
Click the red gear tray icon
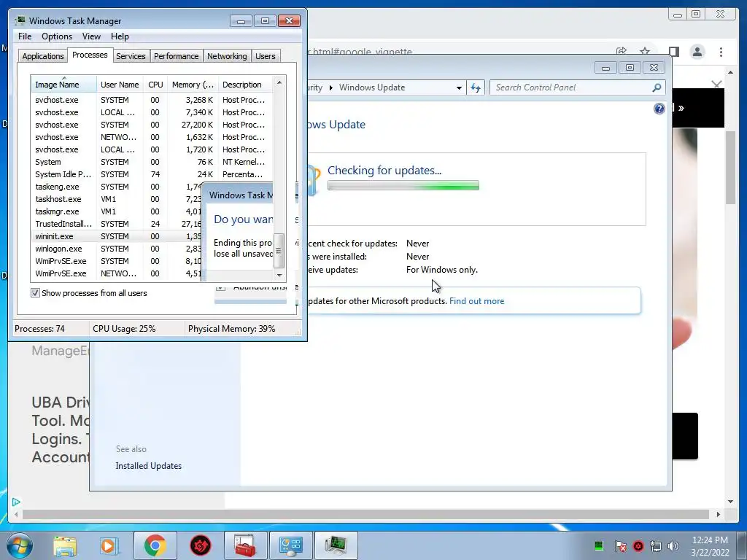click(x=638, y=546)
